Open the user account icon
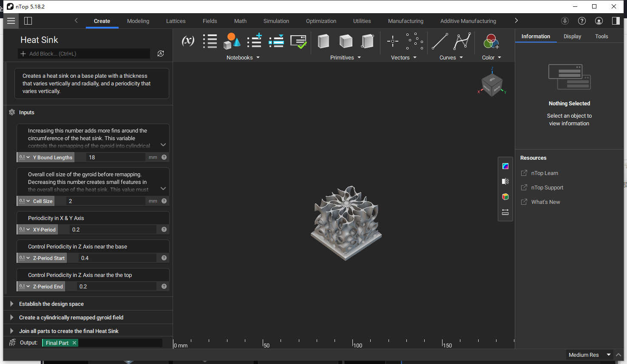This screenshot has height=364, width=627. (x=599, y=21)
